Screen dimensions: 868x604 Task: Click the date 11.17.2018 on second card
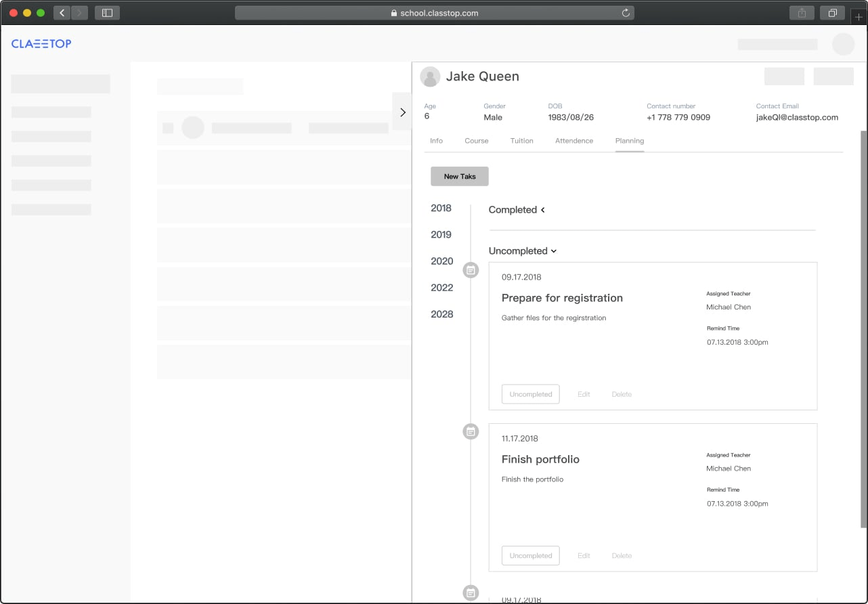520,438
